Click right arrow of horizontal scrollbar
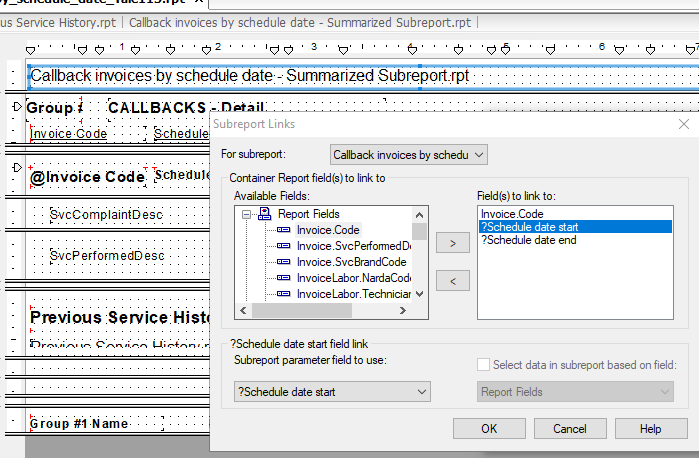699x458 pixels. [403, 310]
